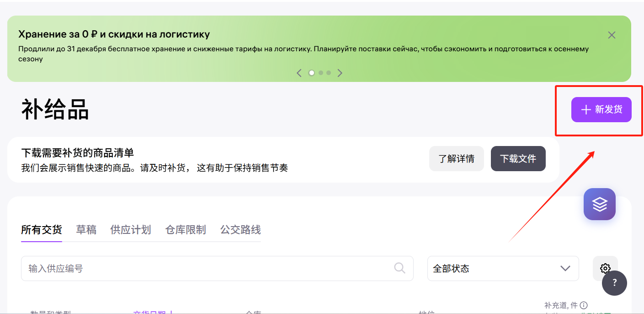Click the 了解详情 button

[x=456, y=159]
